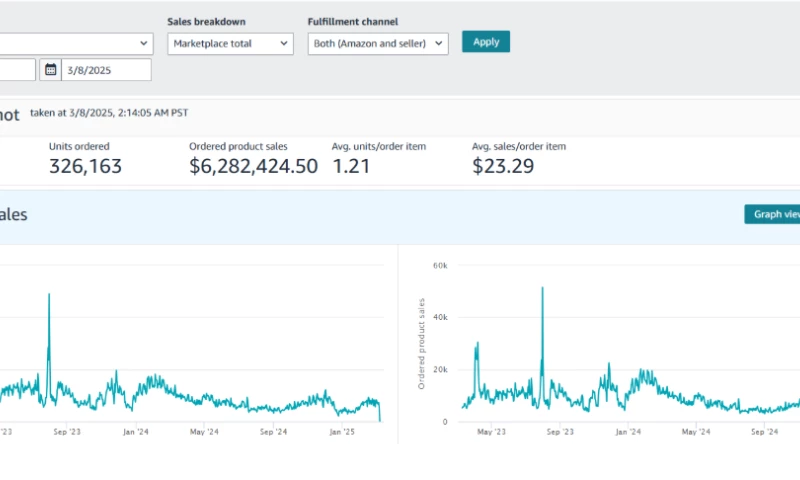This screenshot has height=480, width=800.
Task: Click the Units ordered value 326,163
Action: (x=85, y=166)
